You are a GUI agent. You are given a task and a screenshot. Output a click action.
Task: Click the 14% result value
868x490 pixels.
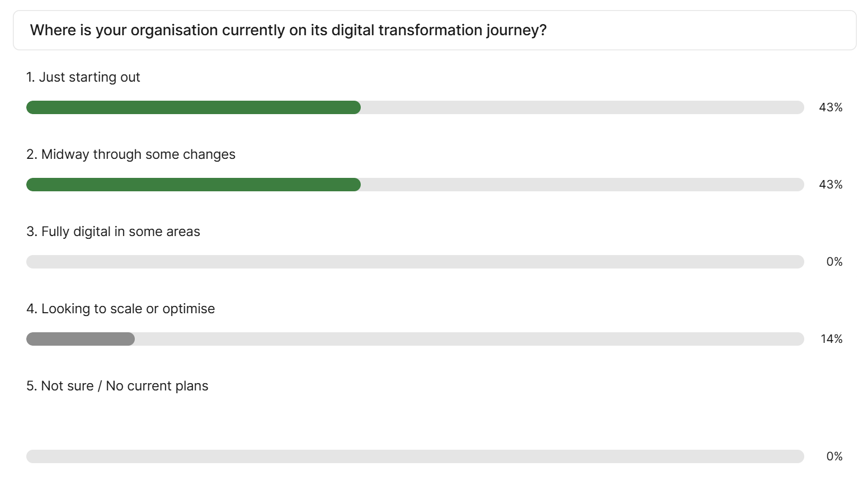pos(832,339)
